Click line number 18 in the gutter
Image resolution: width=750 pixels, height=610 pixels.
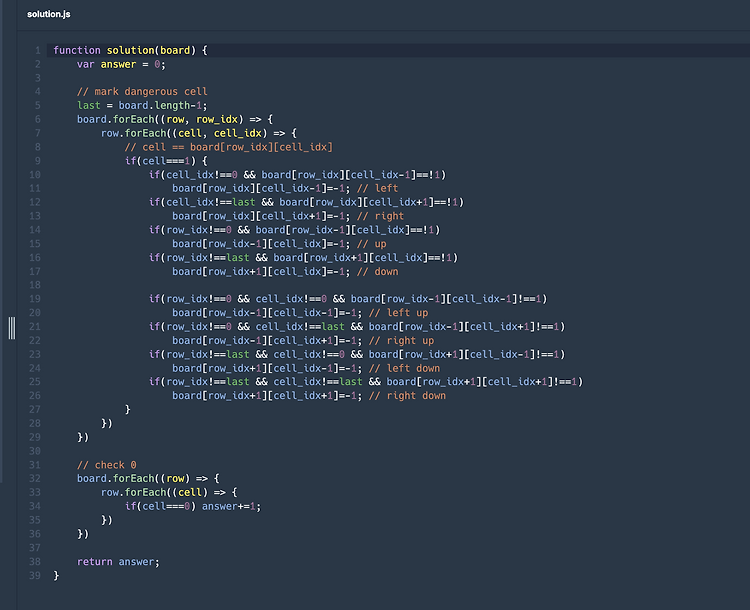[35, 285]
